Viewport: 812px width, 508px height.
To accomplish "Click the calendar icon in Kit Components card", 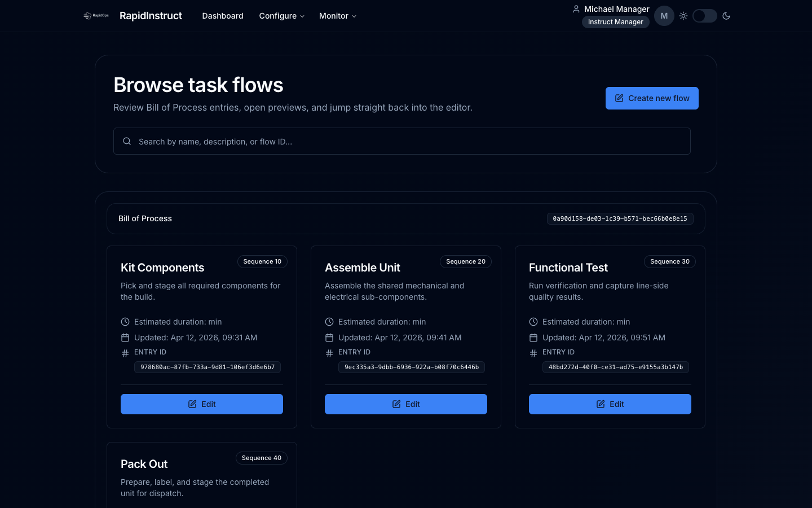I will (x=125, y=338).
